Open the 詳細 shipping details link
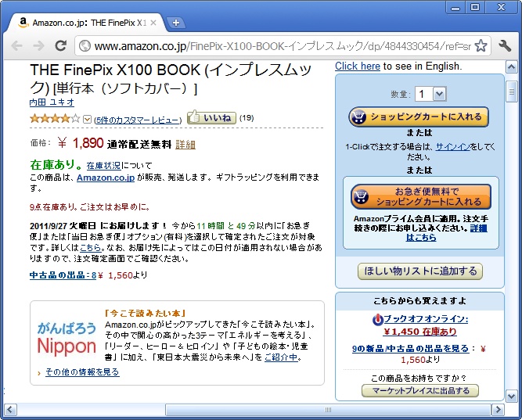The width and height of the screenshot is (522, 420). tap(185, 145)
